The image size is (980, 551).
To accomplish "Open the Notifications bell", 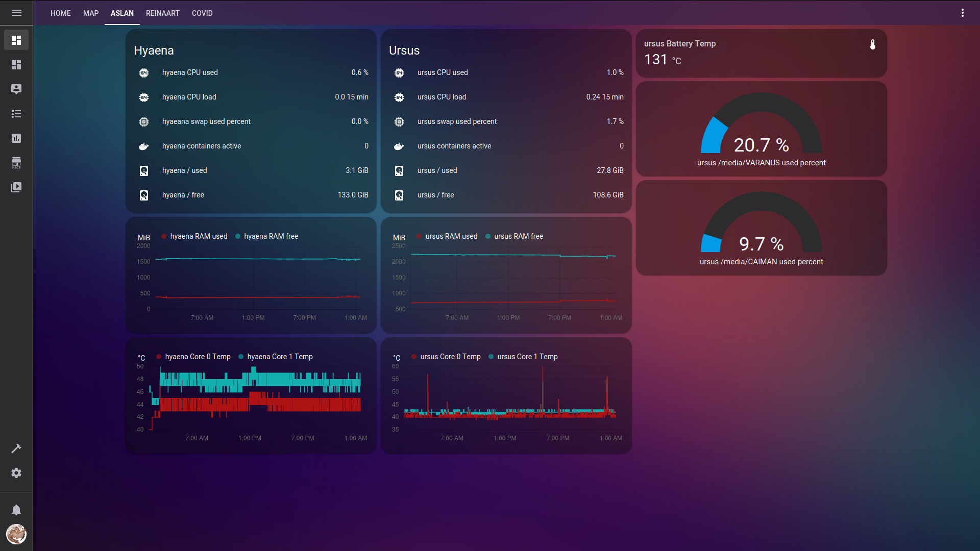I will 16,510.
